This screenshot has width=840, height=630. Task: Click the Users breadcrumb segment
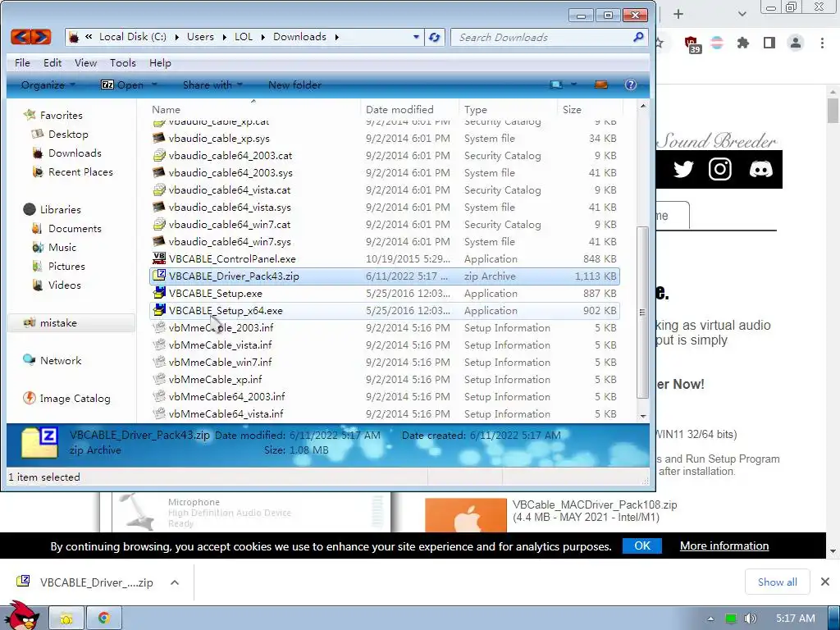coord(200,36)
